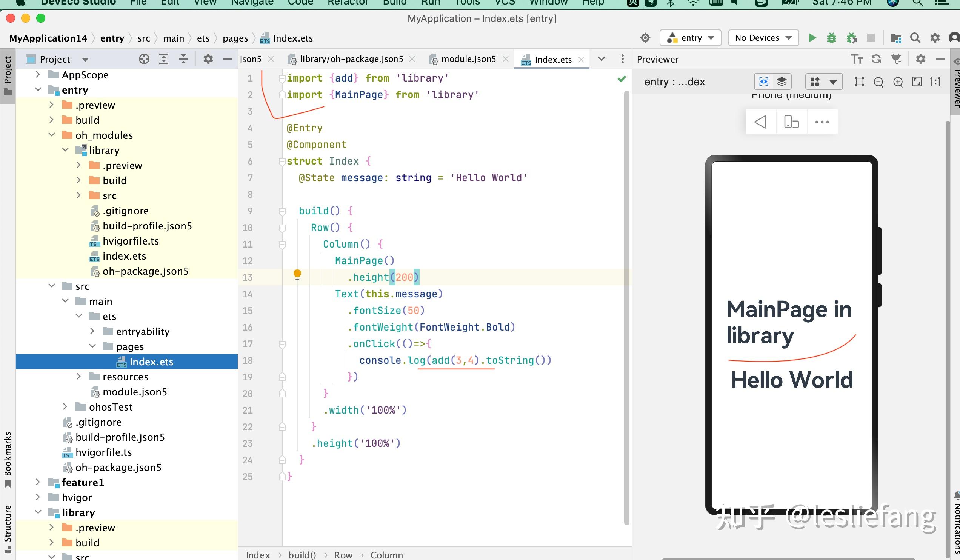
Task: Click the Search Everywhere magnifier in toolbar
Action: (x=915, y=38)
